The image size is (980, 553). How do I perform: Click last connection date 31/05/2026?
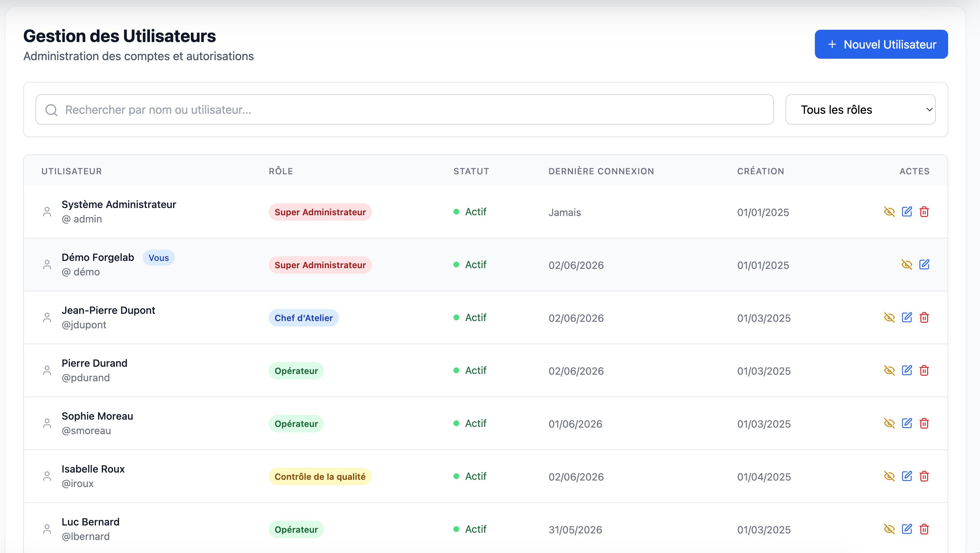(575, 530)
